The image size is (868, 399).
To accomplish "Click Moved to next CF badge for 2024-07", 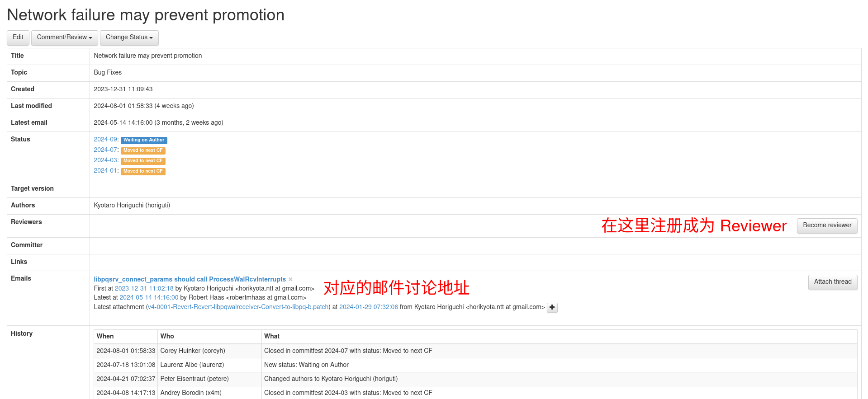I will click(143, 150).
